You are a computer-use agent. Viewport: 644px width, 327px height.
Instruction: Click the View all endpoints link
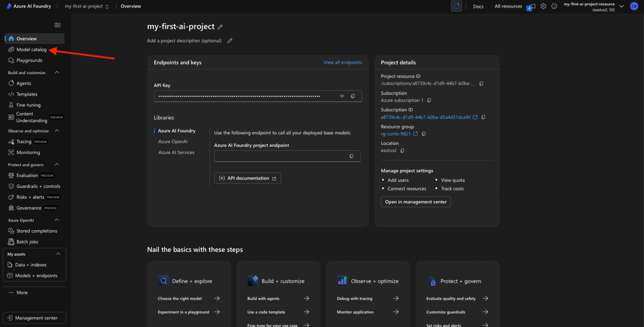[x=343, y=62]
